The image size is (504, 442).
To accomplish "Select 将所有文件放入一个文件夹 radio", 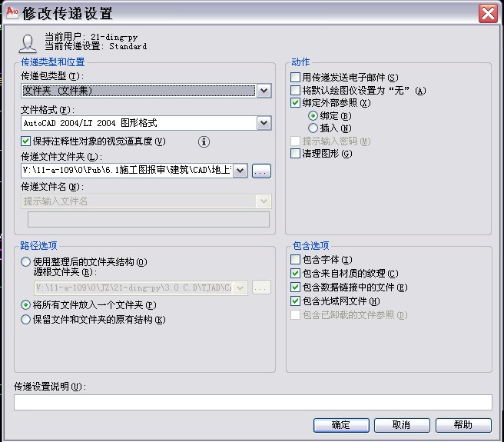I will 25,305.
